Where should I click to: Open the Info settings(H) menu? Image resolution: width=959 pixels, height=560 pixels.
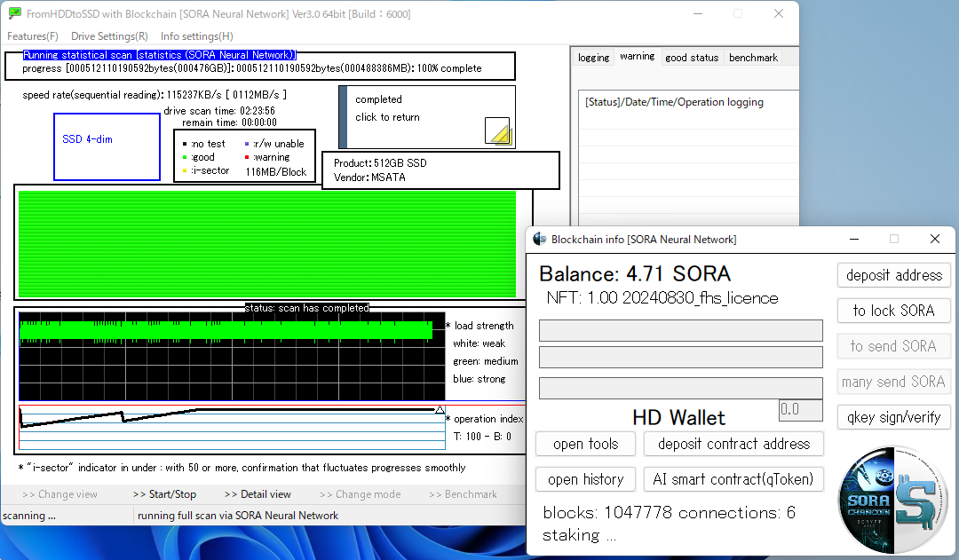tap(197, 36)
